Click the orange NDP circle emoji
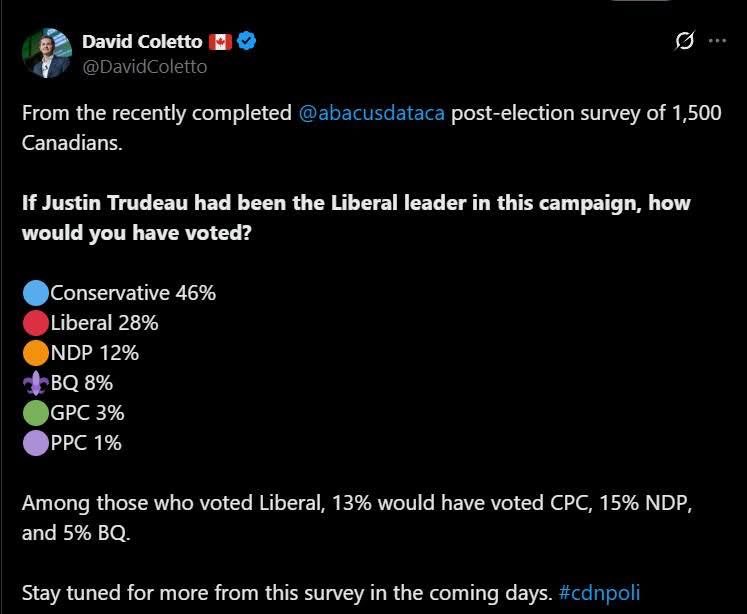 [36, 353]
